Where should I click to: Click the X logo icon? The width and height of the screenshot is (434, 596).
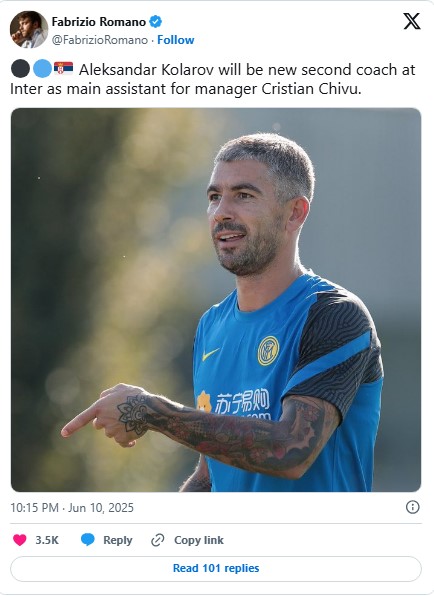tap(412, 21)
